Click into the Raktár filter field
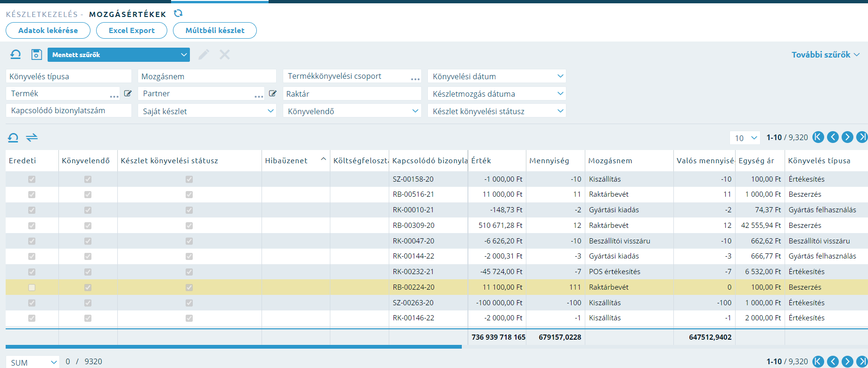The height and width of the screenshot is (368, 868). click(352, 93)
